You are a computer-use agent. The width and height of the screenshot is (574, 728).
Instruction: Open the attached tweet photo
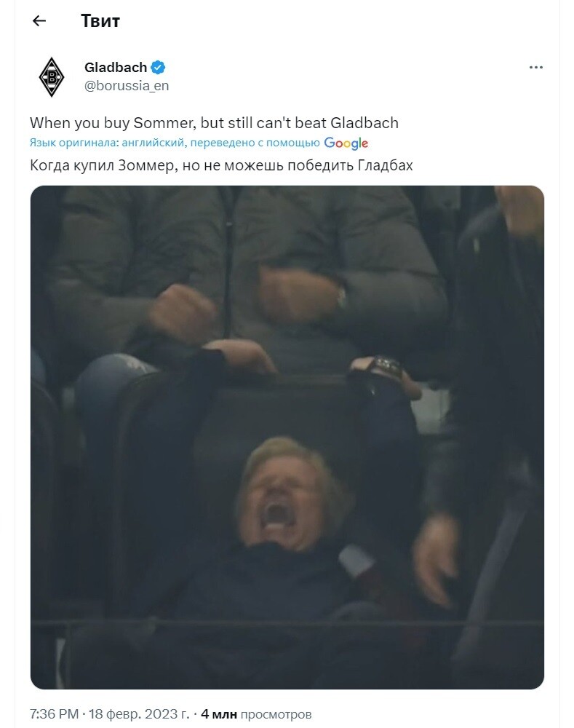pyautogui.click(x=287, y=437)
